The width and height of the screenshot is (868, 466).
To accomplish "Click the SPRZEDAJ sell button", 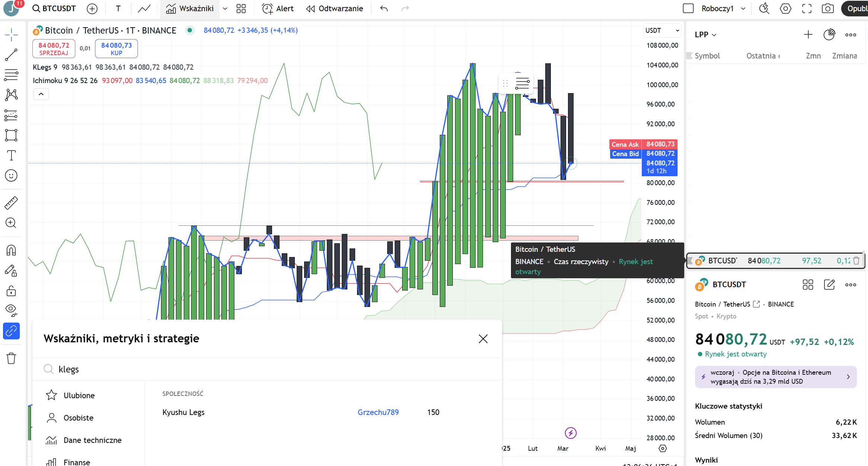I will click(54, 49).
